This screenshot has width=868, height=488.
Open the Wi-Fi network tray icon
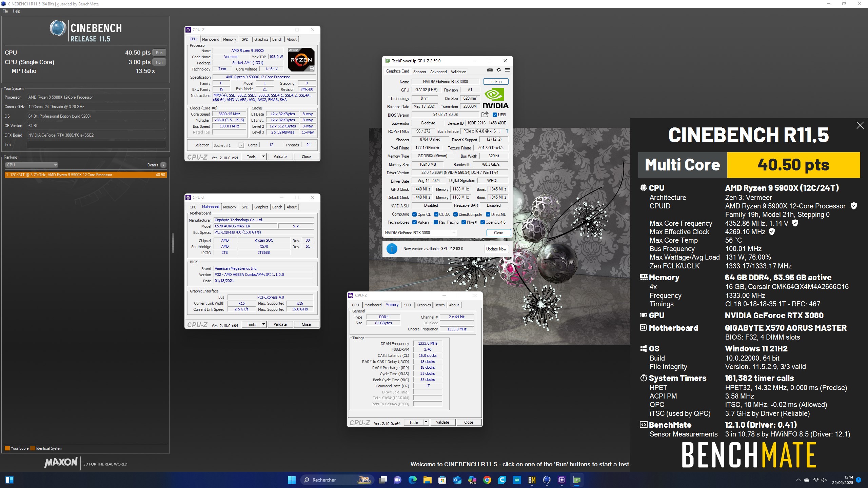(x=816, y=480)
